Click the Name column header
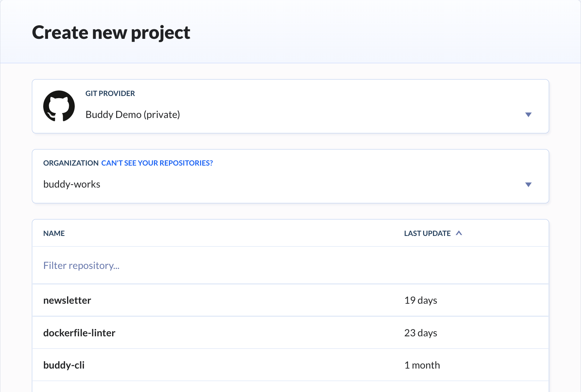Screen dimensions: 581x392 [x=54, y=233]
